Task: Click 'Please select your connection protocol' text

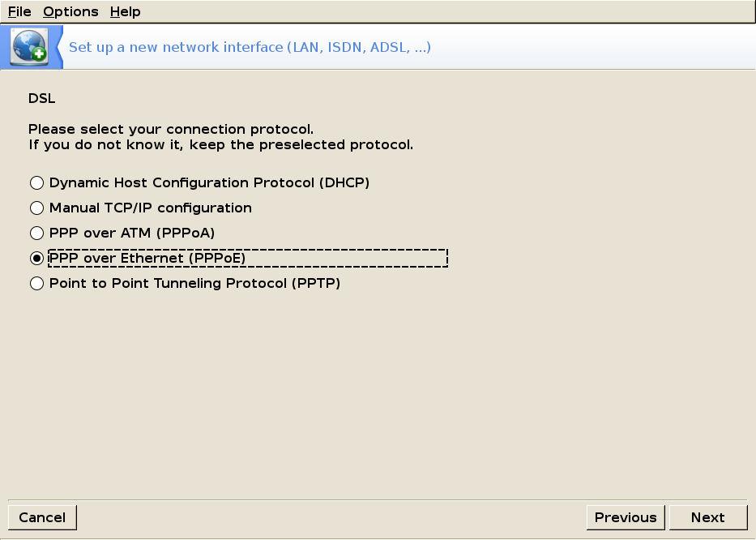Action: click(x=171, y=130)
